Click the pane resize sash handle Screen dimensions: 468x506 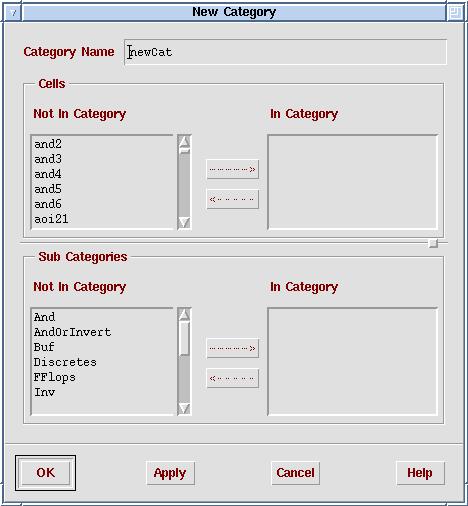tap(433, 243)
